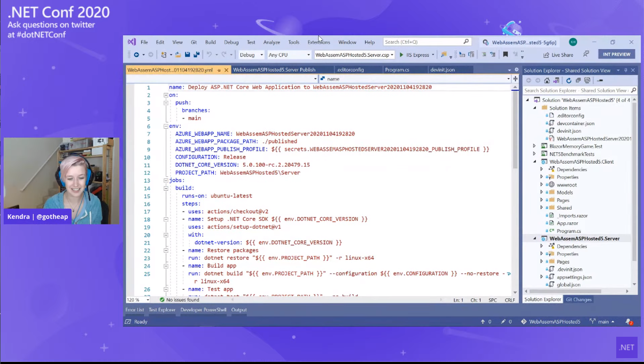Collapse the env: section in editor
This screenshot has width=644, height=364.
tap(166, 126)
